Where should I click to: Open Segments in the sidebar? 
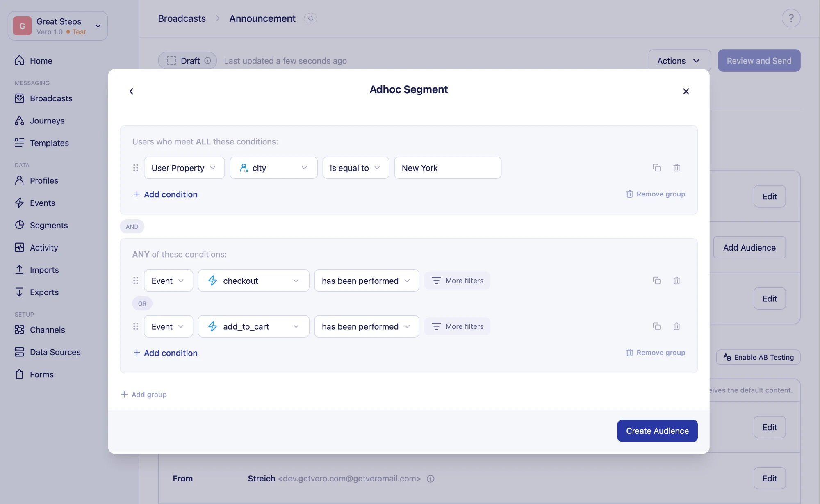[x=41, y=225]
